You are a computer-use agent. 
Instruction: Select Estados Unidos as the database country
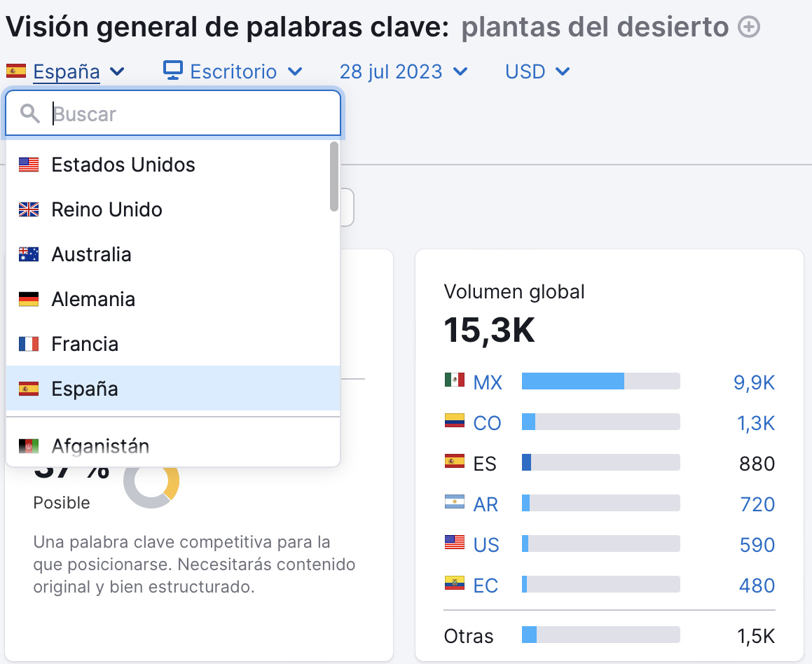pyautogui.click(x=123, y=165)
